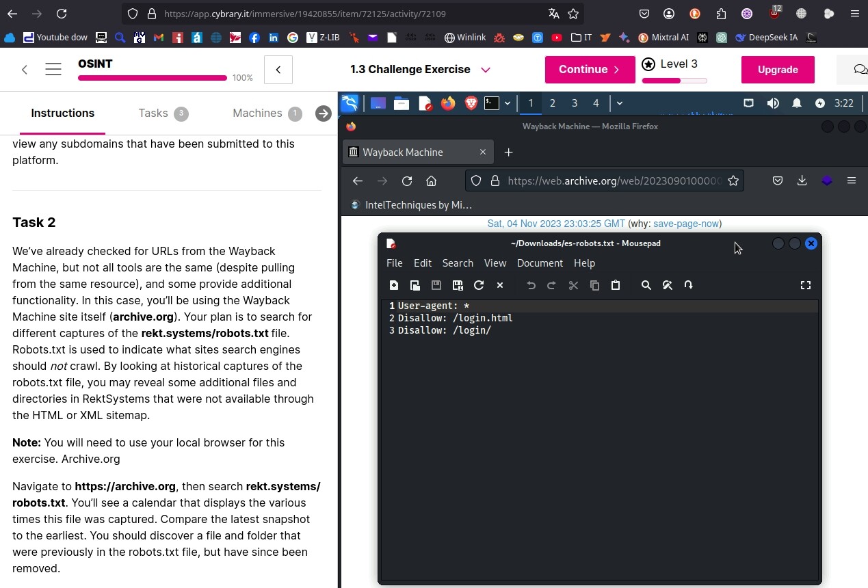Toggle Mousepad fullscreen mode icon
868x588 pixels.
[806, 285]
